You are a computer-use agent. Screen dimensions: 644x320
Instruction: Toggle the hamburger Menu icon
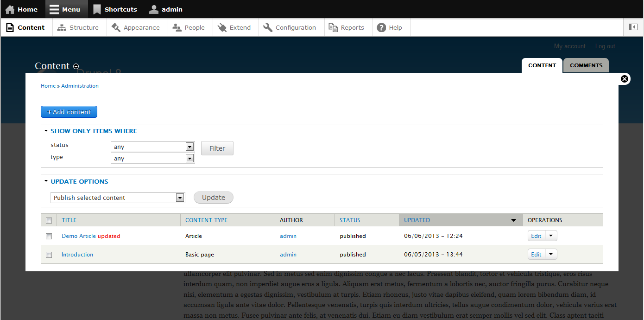tap(54, 9)
